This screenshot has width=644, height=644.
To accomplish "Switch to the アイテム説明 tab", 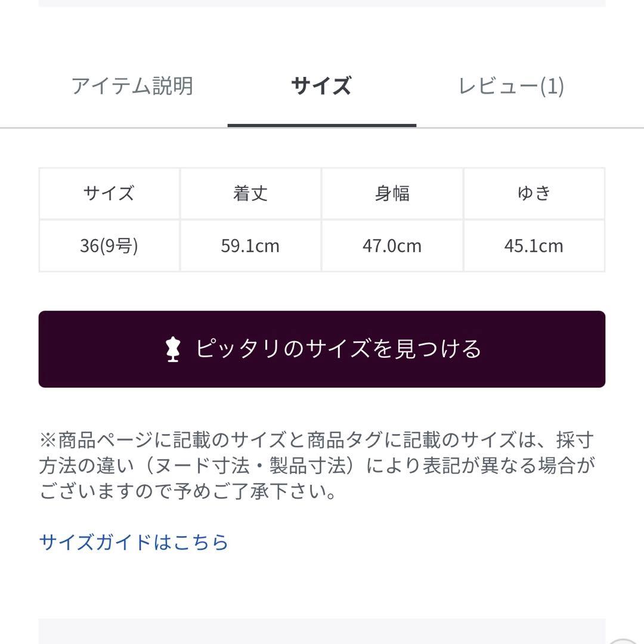I will [x=132, y=86].
